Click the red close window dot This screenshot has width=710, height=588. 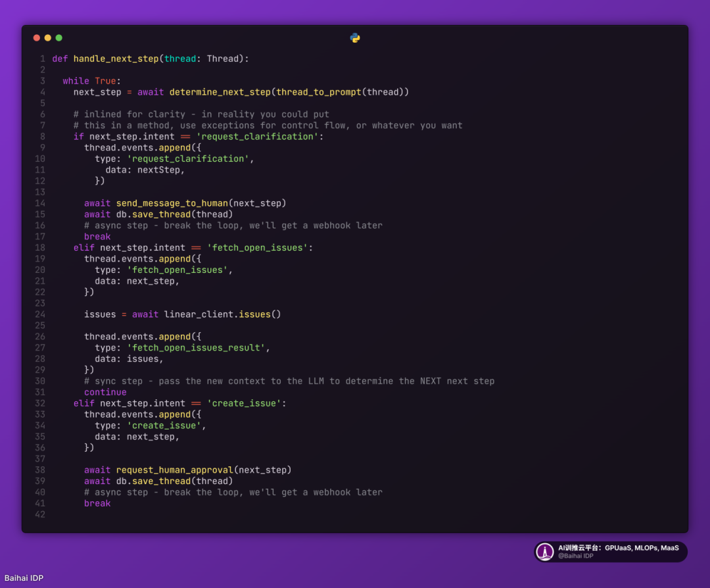point(37,38)
